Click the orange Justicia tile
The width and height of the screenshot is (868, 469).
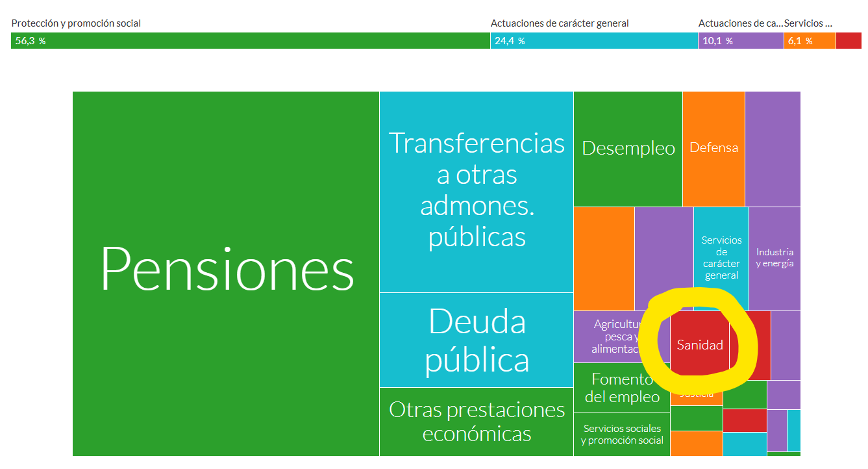(x=696, y=396)
